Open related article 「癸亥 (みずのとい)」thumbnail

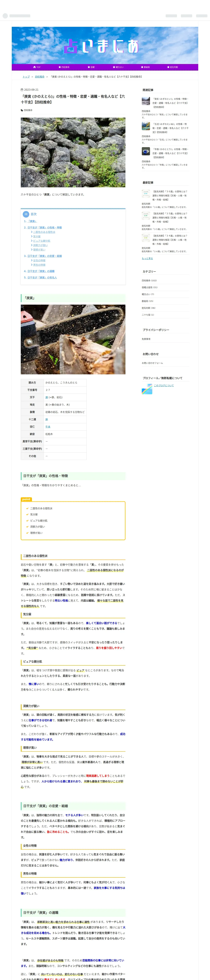click(146, 101)
